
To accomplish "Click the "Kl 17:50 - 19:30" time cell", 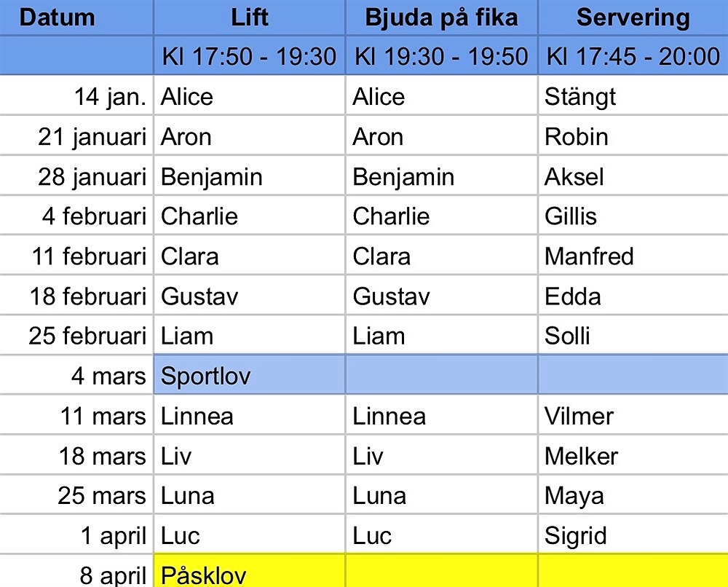I will [249, 57].
